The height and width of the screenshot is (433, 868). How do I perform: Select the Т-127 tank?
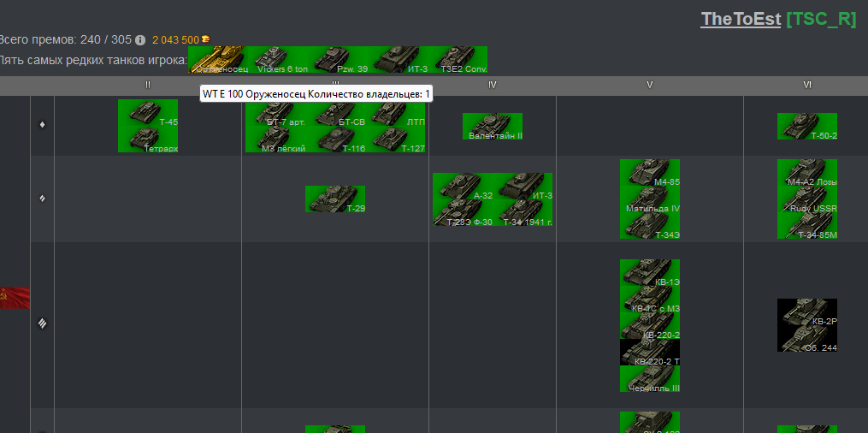click(395, 139)
